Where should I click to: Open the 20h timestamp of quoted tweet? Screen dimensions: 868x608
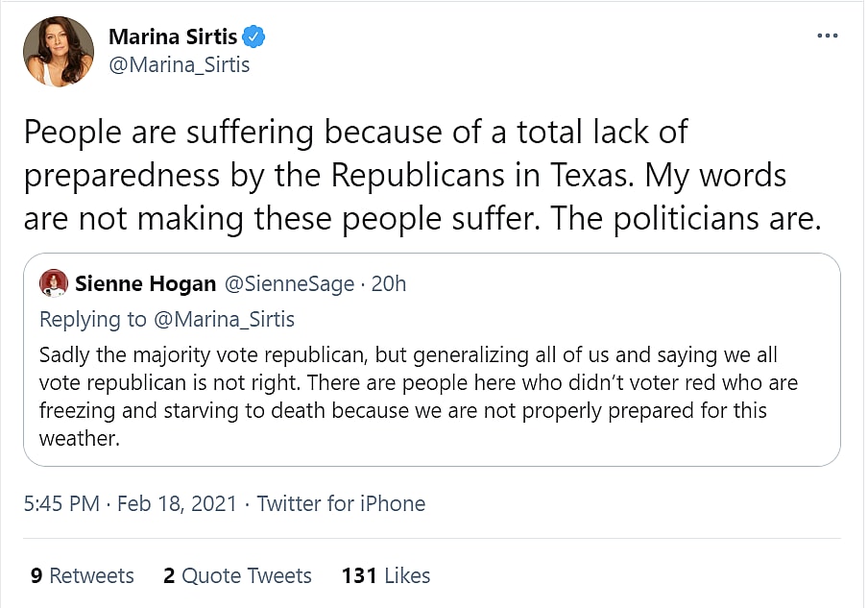(389, 283)
